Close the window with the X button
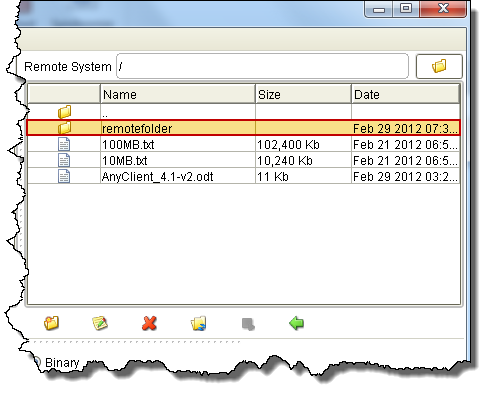The image size is (487, 398). (x=443, y=8)
